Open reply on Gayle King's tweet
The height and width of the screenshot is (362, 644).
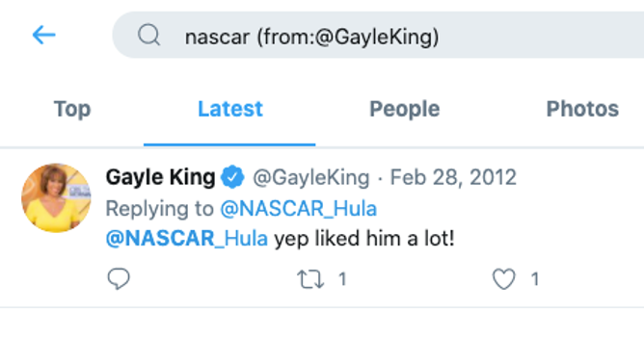[119, 279]
